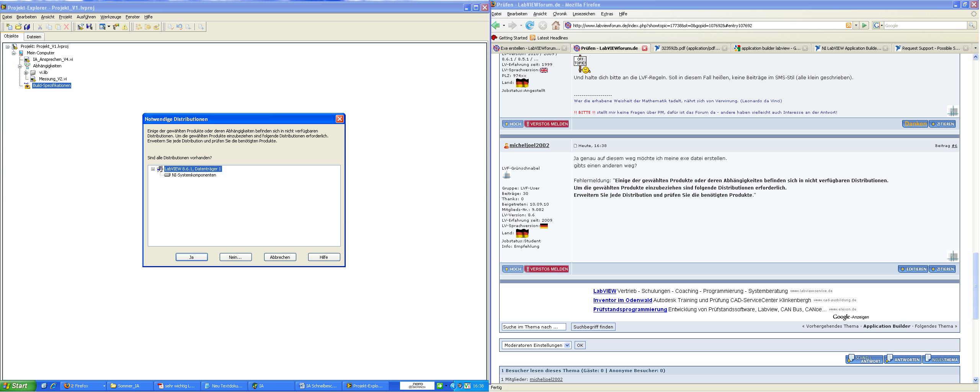Open the Datei menu in Projekt-Explorer
The height and width of the screenshot is (392, 980).
7,17
